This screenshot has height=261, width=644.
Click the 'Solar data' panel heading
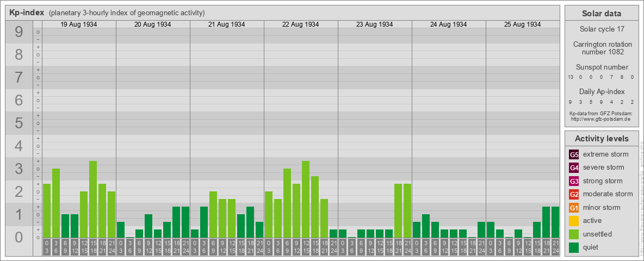click(x=602, y=14)
